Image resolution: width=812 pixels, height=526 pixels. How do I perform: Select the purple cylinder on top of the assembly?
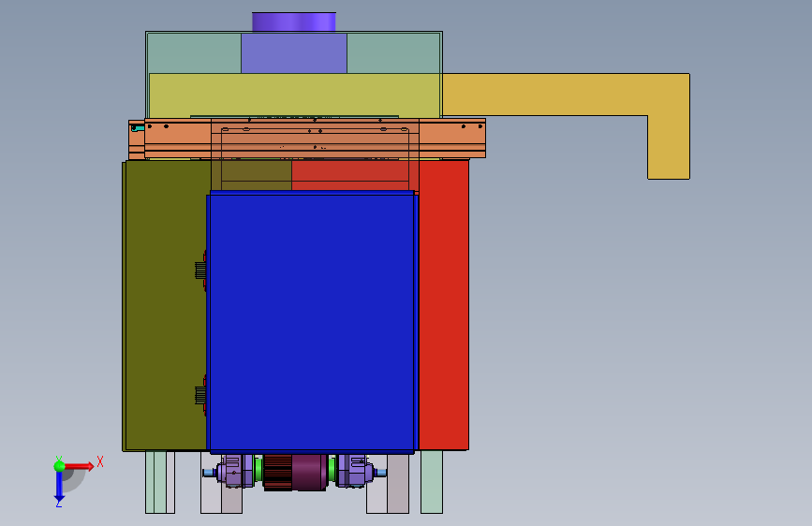tap(294, 22)
